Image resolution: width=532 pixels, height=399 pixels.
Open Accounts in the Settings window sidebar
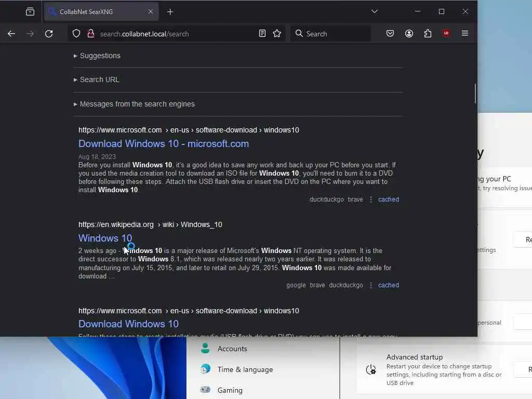coord(232,349)
